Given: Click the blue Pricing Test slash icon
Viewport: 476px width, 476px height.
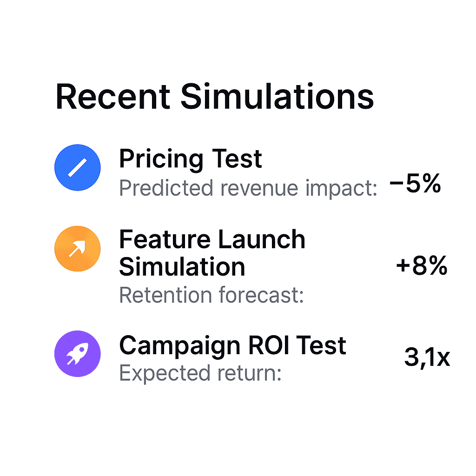Looking at the screenshot, I should (77, 167).
